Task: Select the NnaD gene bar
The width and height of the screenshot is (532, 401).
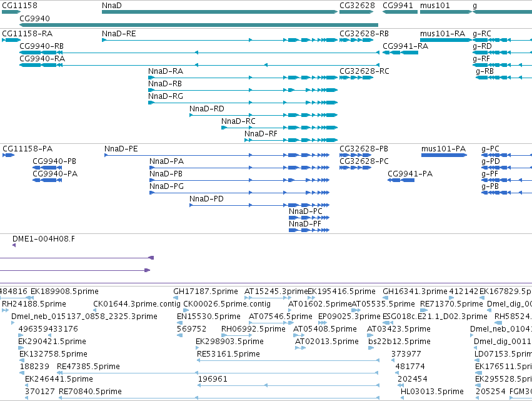Action: pyautogui.click(x=219, y=12)
